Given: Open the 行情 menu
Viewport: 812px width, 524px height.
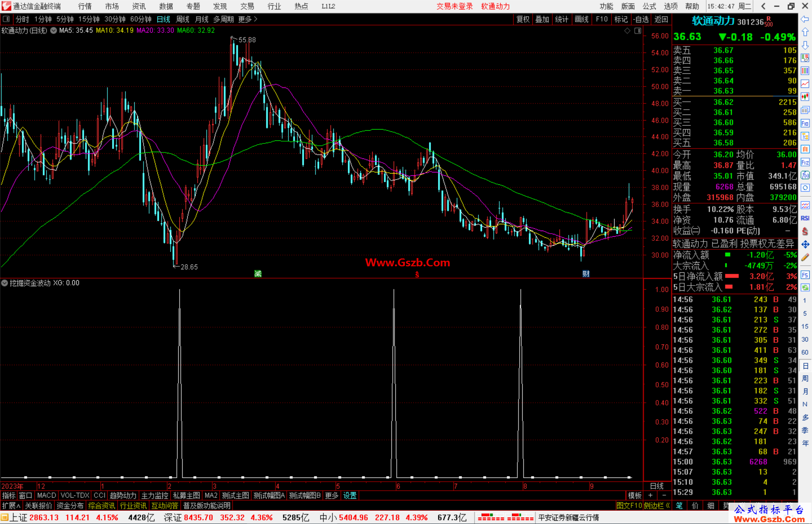Looking at the screenshot, I should point(85,6).
